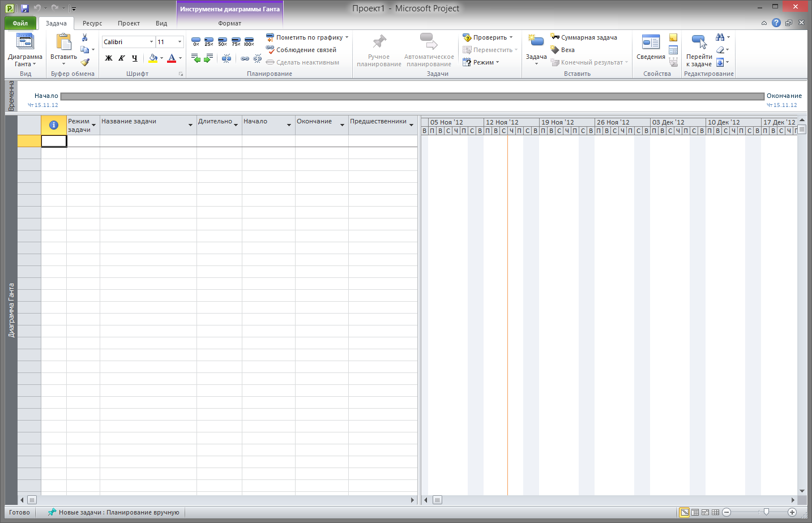
Task: Link tasks with the chain icon
Action: pos(245,58)
